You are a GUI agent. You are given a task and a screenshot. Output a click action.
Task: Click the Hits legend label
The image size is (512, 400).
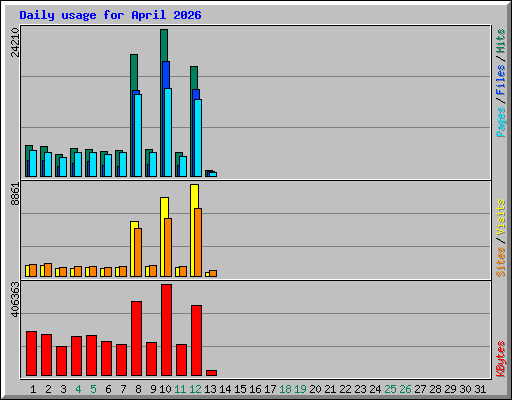point(501,41)
